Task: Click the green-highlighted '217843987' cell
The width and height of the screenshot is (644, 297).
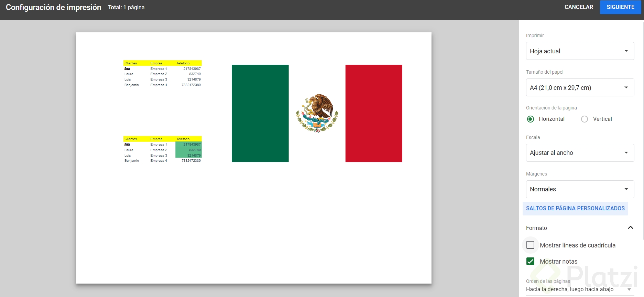Action: coord(188,145)
